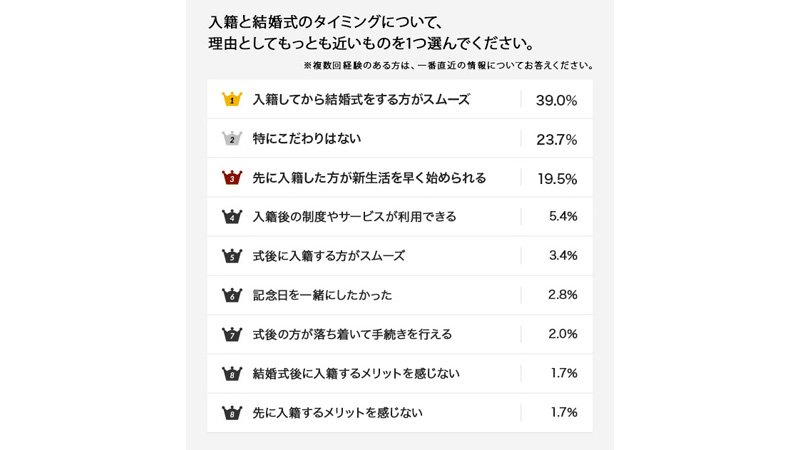The width and height of the screenshot is (800, 450).
Task: Click the 19.5% percentage value
Action: tap(557, 179)
